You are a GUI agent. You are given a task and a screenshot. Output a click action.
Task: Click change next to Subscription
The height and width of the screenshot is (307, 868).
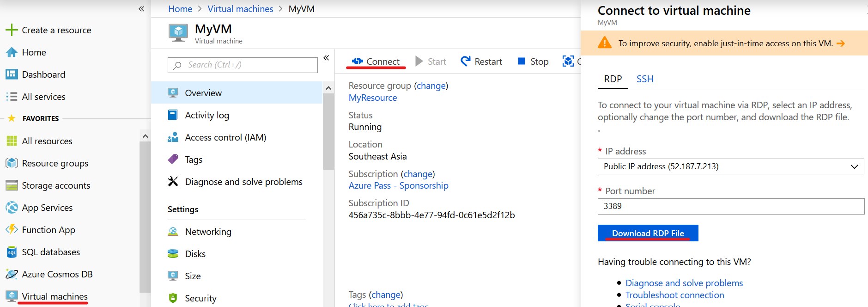418,174
